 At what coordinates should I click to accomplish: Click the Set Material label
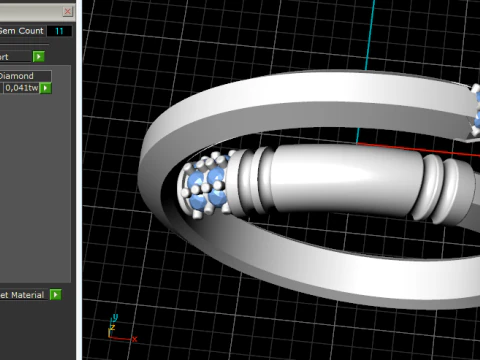pos(22,295)
